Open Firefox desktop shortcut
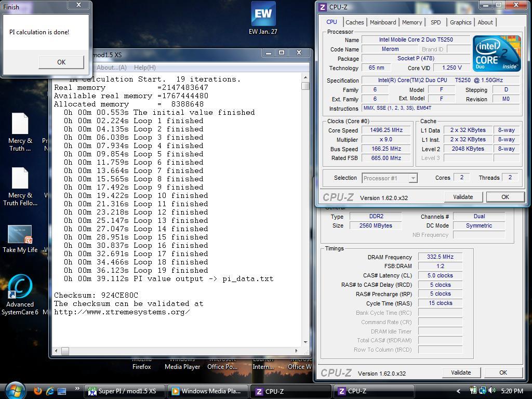Viewport: 532px width, 399px height. tap(141, 364)
